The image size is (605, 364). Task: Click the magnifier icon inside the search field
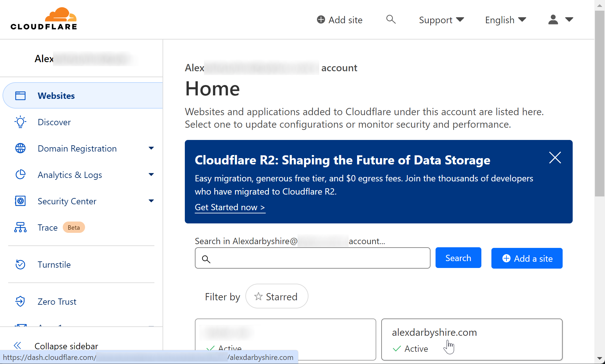point(206,259)
